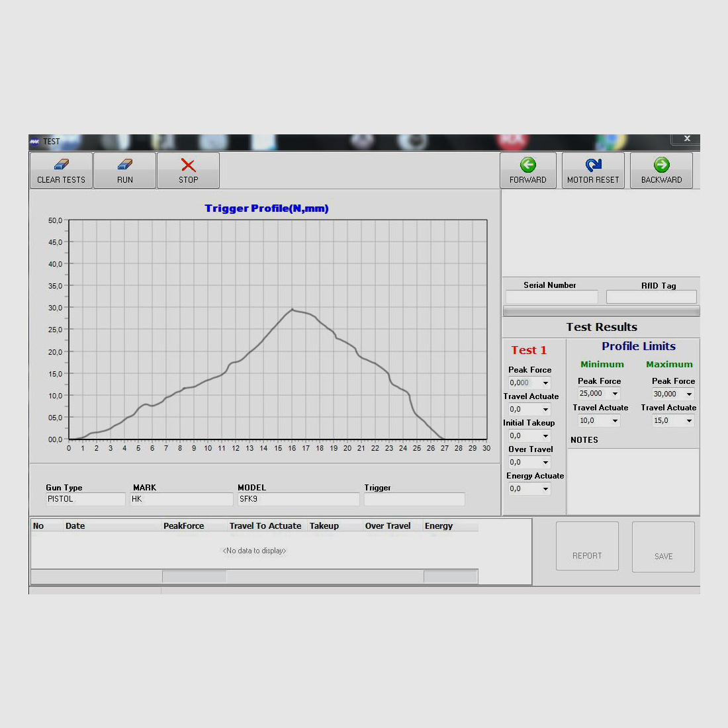This screenshot has height=728, width=728.
Task: Click the Clear Tests eraser icon
Action: (61, 164)
